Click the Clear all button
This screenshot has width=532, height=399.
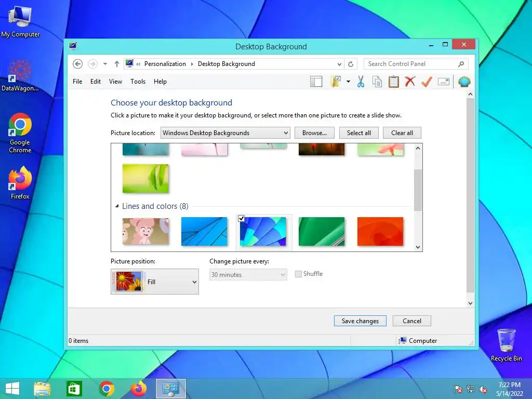click(402, 132)
